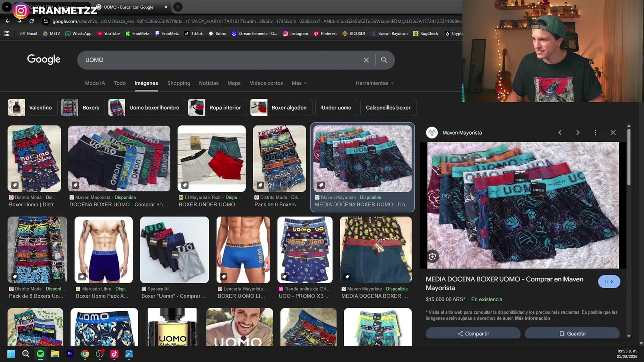Expand the Herramientas dropdown
This screenshot has width=644, height=362.
tap(374, 83)
